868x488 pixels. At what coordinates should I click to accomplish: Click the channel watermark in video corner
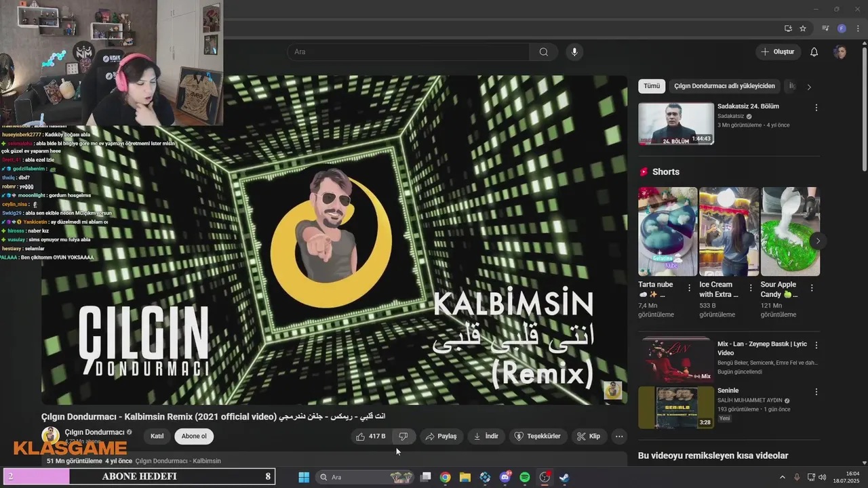click(x=613, y=390)
